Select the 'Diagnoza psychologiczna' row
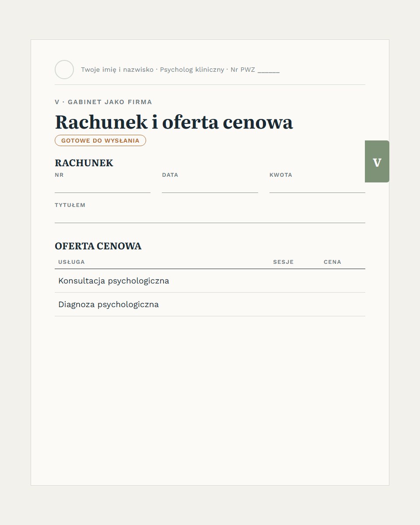 pyautogui.click(x=210, y=304)
